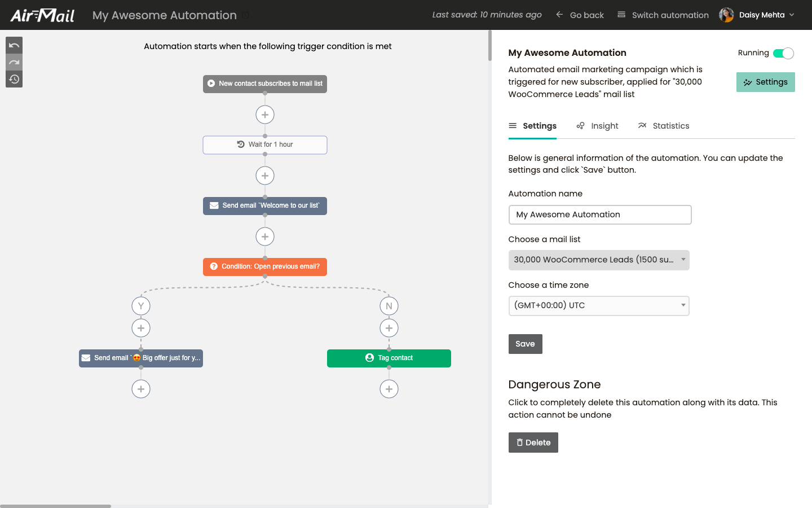The width and height of the screenshot is (812, 508).
Task: Add step below Wait for 1 hour
Action: tap(265, 176)
